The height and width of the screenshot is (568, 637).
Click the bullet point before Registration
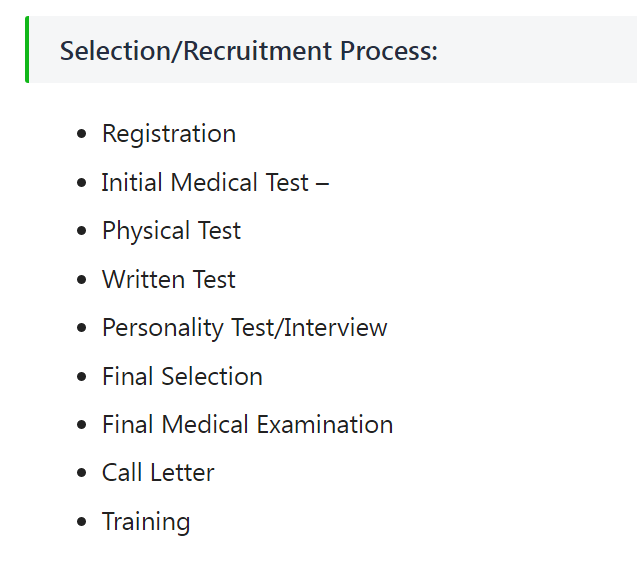coord(82,134)
